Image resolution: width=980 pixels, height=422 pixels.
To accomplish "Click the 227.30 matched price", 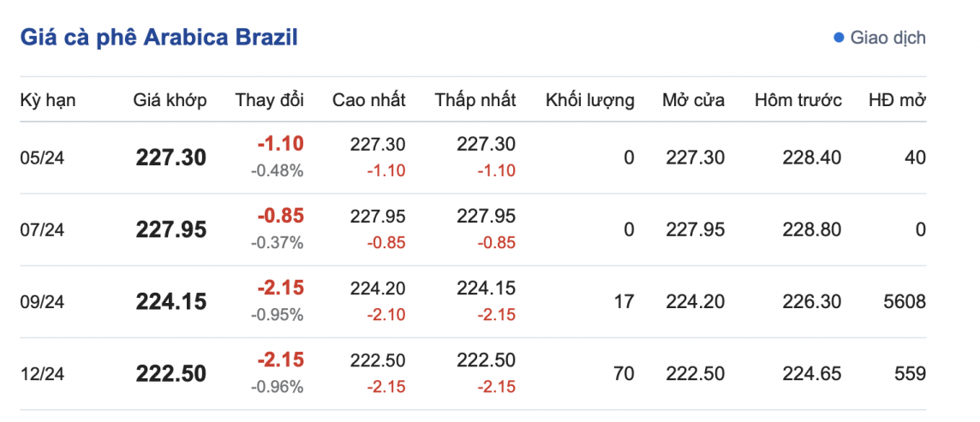I will (170, 158).
